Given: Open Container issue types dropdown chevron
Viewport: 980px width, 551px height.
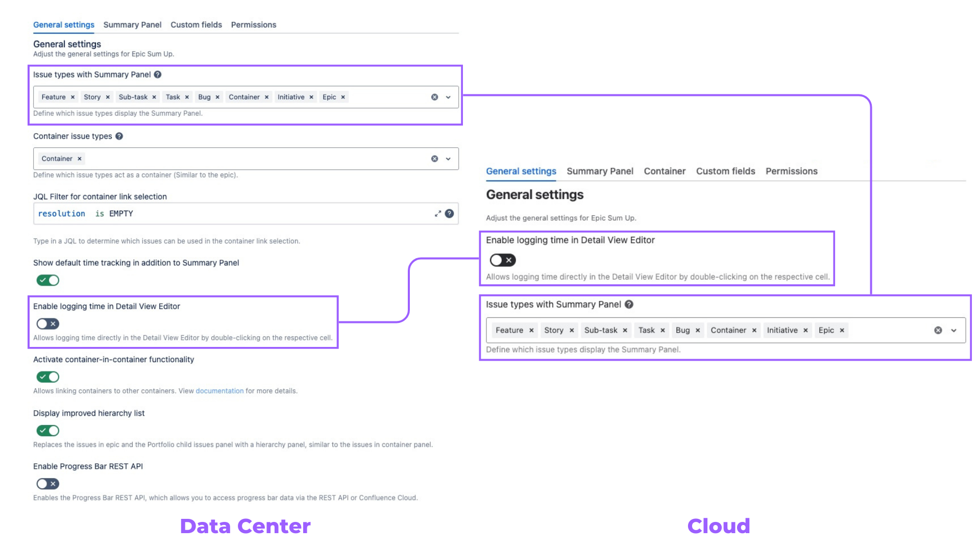Looking at the screenshot, I should coord(448,159).
